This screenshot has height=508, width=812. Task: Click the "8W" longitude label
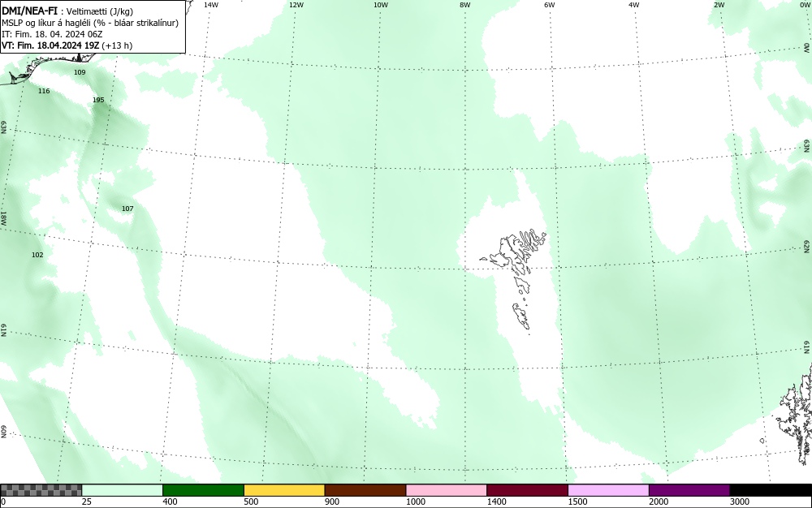465,5
